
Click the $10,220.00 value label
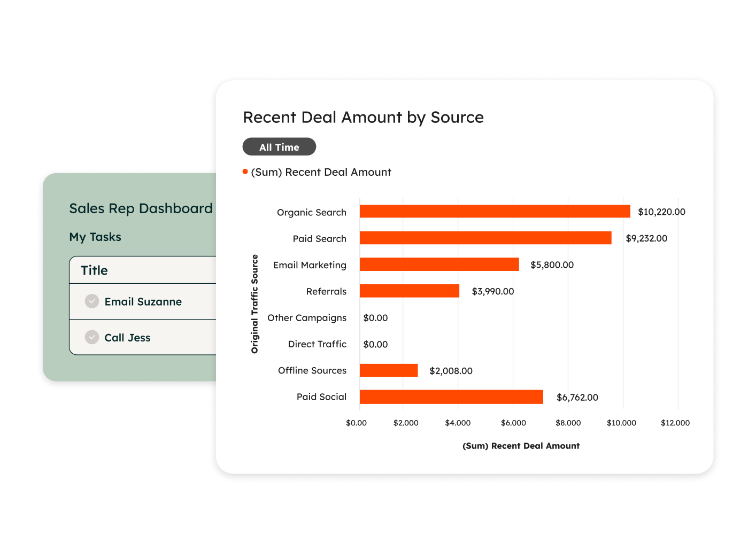tap(661, 212)
